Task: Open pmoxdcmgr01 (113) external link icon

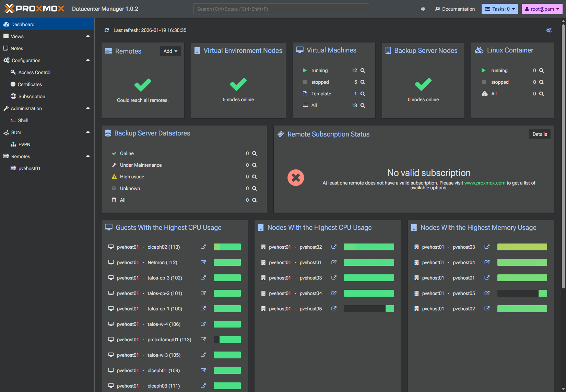Action: (x=203, y=340)
